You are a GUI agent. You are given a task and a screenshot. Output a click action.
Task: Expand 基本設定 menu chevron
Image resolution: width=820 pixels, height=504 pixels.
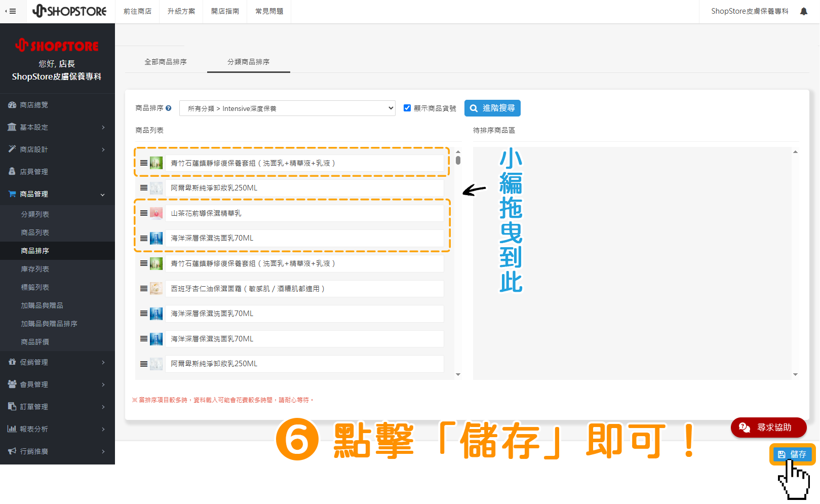point(103,127)
